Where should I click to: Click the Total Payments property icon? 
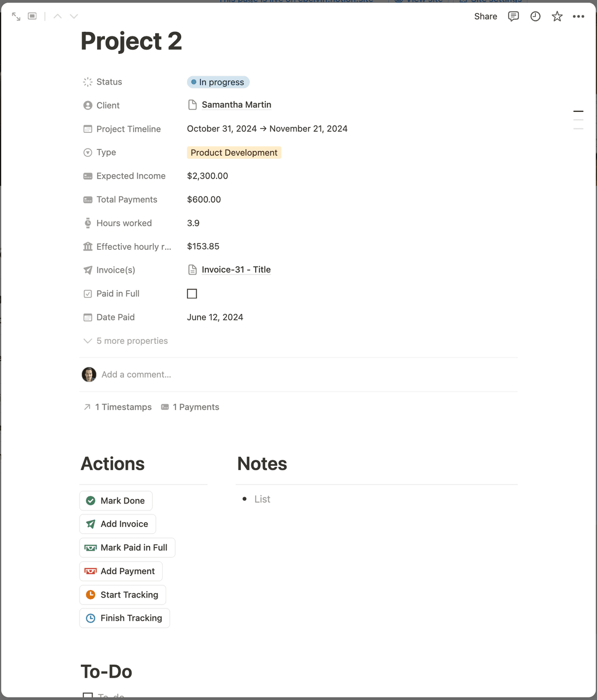pos(88,200)
